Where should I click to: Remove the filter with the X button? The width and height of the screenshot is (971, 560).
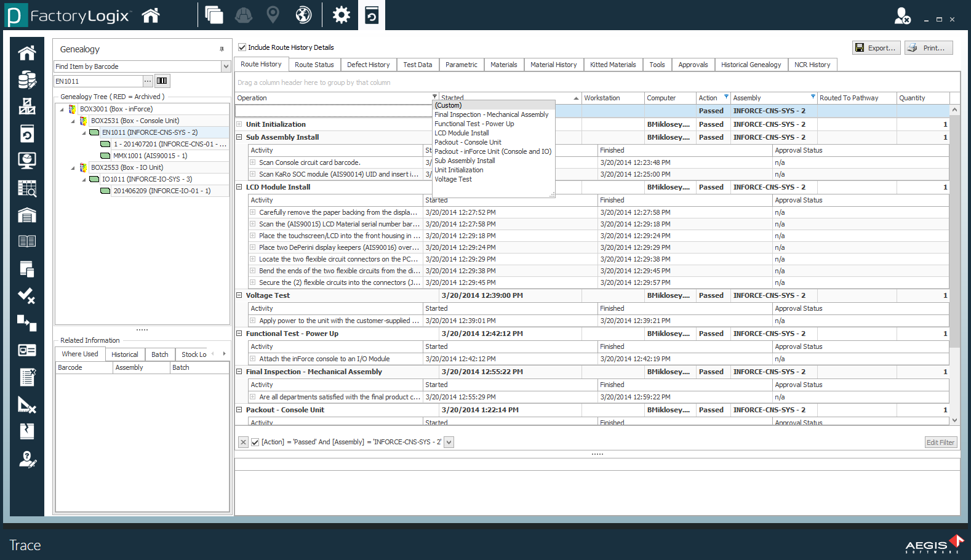click(243, 442)
